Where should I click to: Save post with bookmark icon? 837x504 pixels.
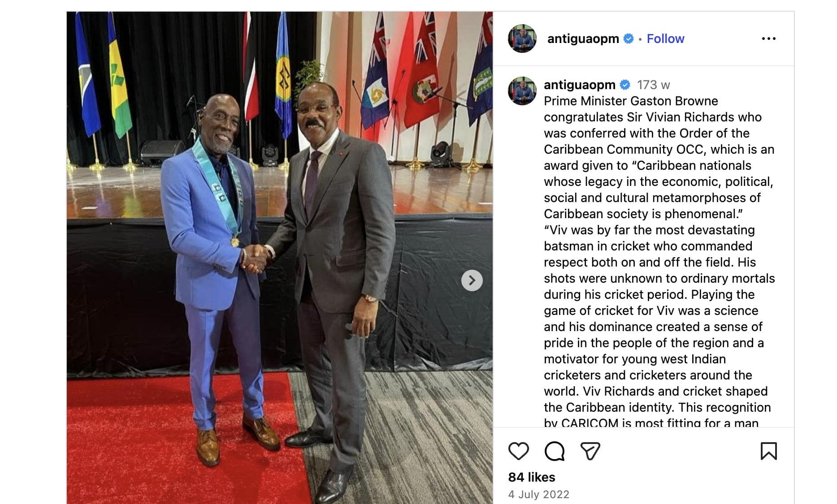(x=768, y=451)
